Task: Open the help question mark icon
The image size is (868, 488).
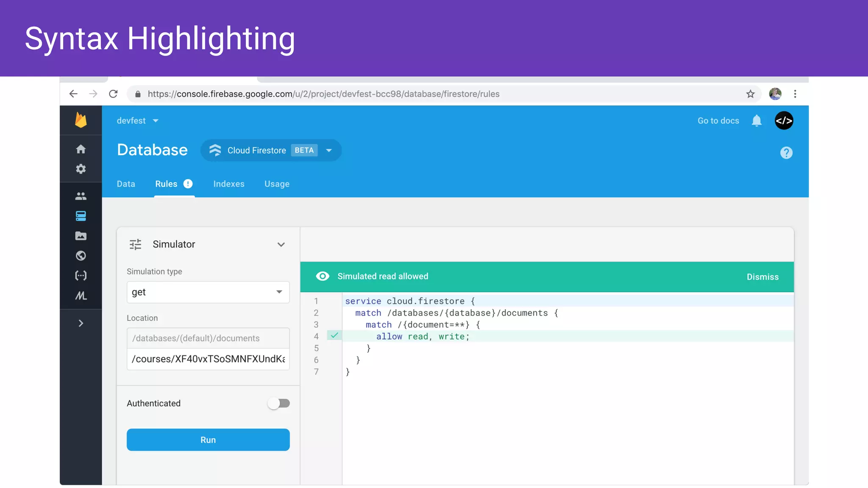Action: point(786,153)
